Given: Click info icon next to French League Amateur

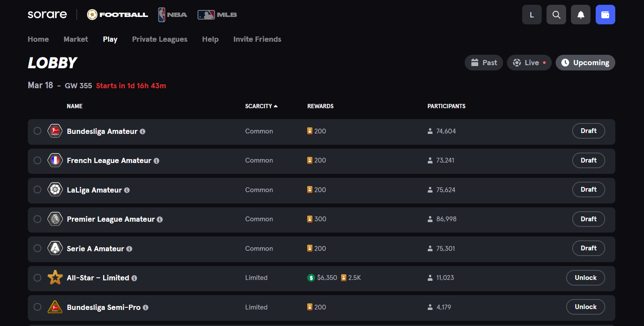Looking at the screenshot, I should point(156,161).
